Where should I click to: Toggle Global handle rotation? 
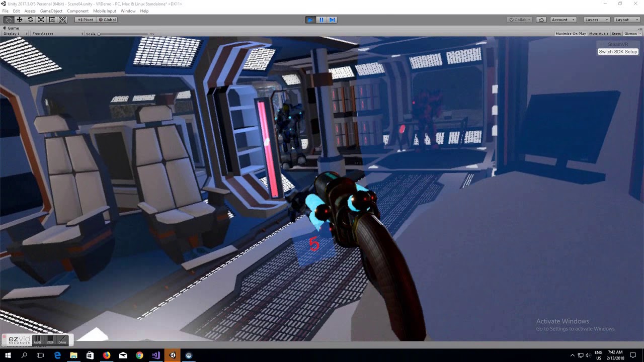coord(107,20)
